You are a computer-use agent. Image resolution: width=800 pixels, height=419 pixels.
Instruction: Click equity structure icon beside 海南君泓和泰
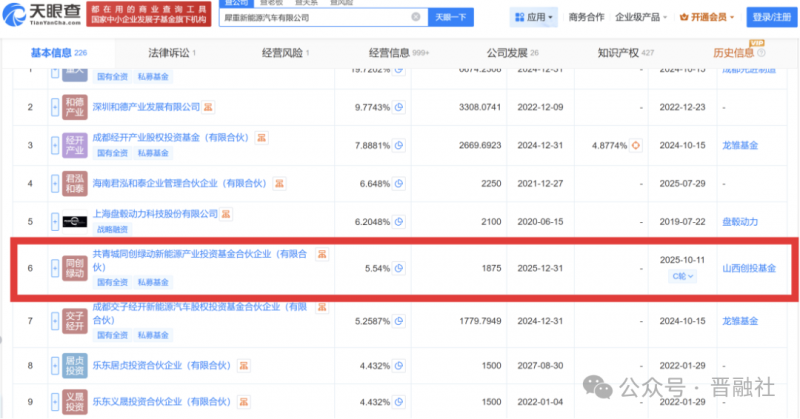point(279,183)
